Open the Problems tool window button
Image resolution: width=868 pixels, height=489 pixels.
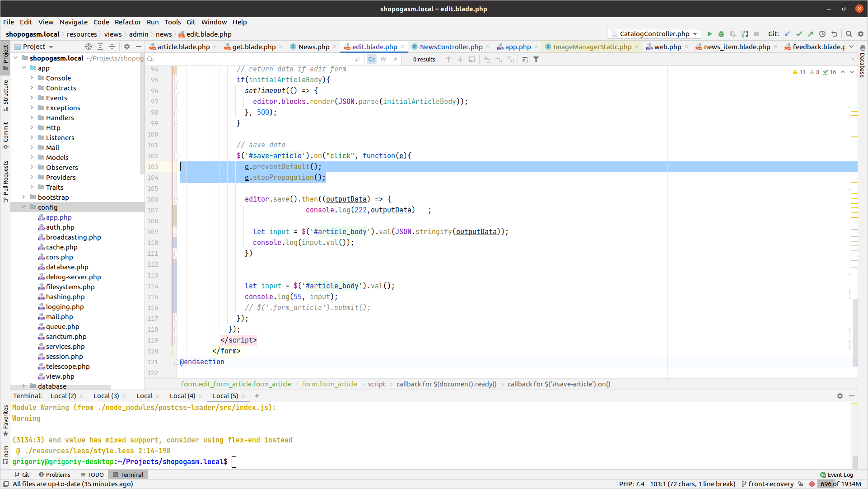(55, 475)
